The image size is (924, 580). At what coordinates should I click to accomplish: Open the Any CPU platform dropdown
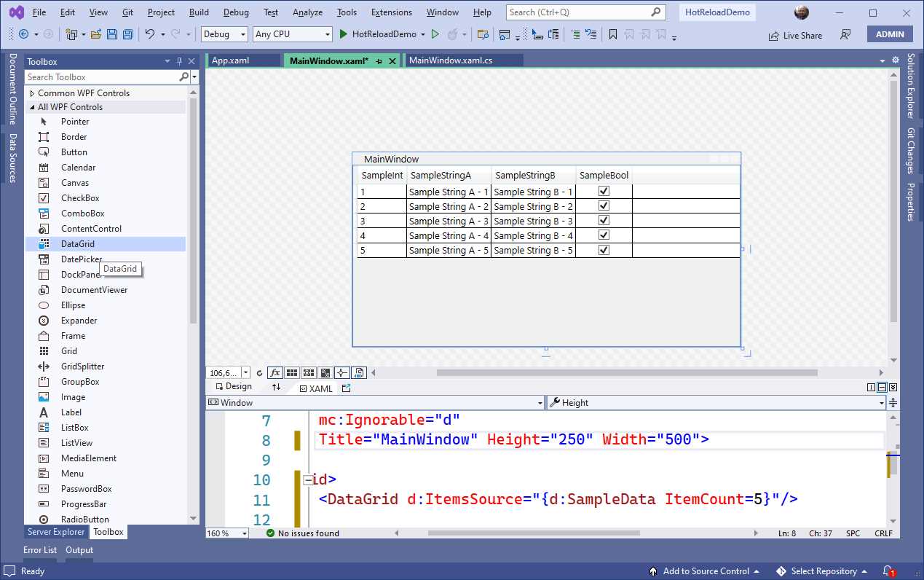coord(292,34)
